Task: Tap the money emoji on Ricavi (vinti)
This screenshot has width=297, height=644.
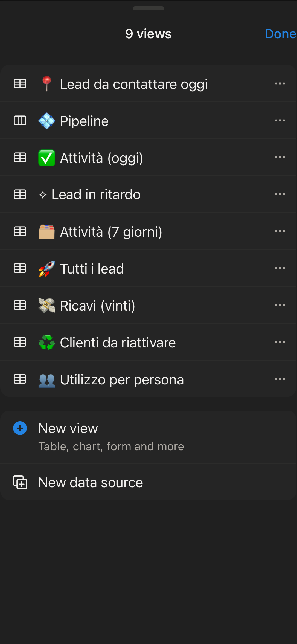Action: coord(47,306)
